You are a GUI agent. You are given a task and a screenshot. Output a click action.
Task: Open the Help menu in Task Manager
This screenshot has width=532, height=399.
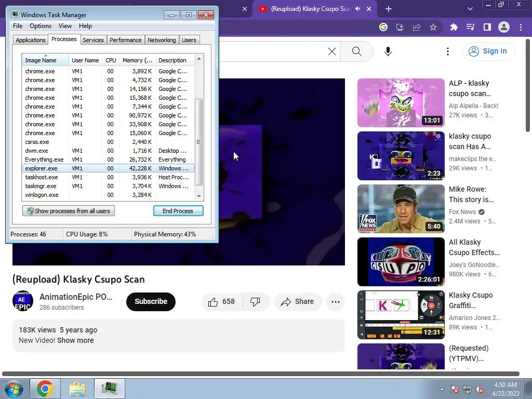point(85,26)
